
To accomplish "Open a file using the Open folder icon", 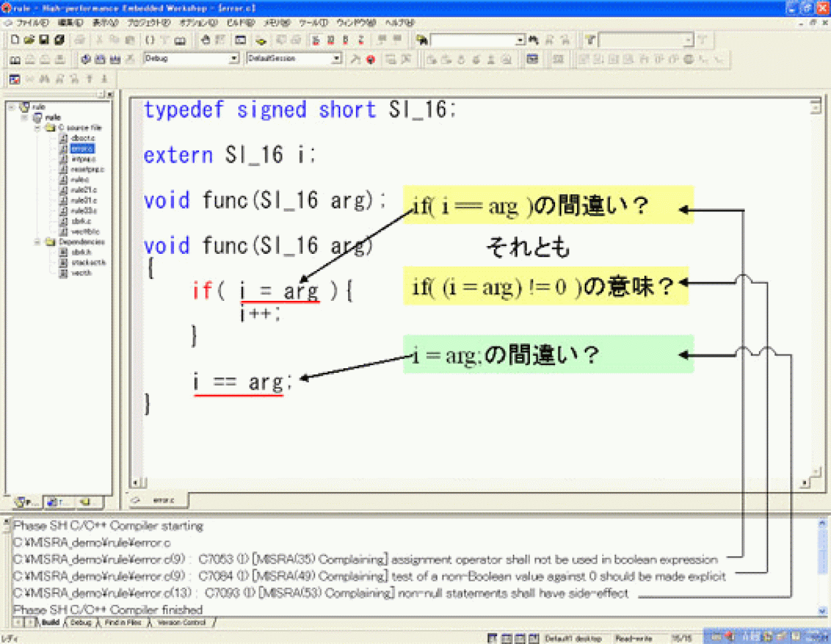I will coord(29,40).
